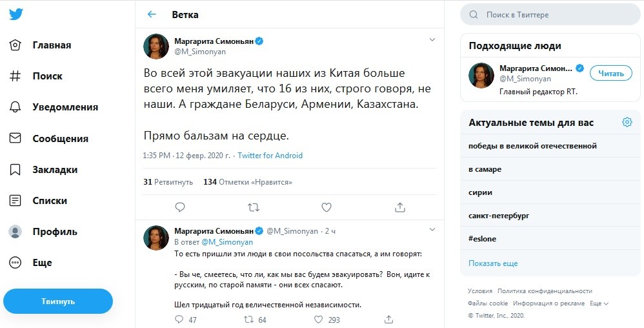This screenshot has height=328, width=644.
Task: Open trends settings gear icon
Action: pos(627,122)
